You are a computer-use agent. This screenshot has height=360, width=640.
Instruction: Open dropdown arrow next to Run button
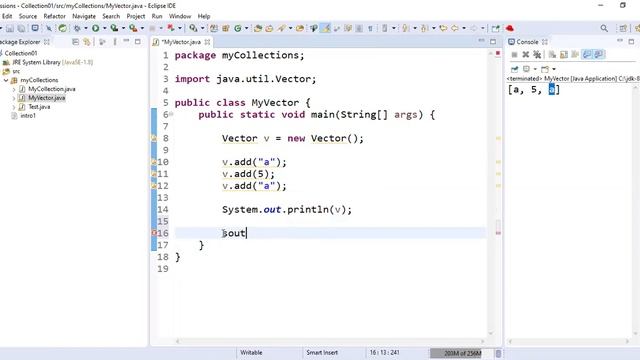[x=104, y=28]
